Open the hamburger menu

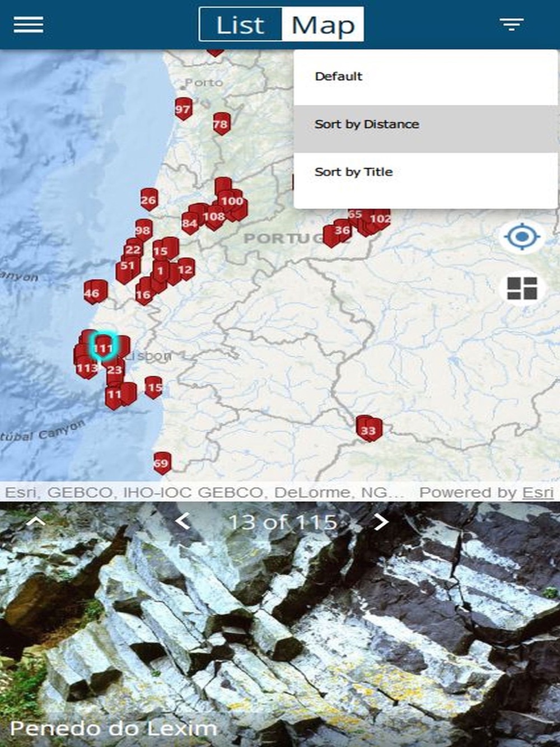[x=28, y=24]
